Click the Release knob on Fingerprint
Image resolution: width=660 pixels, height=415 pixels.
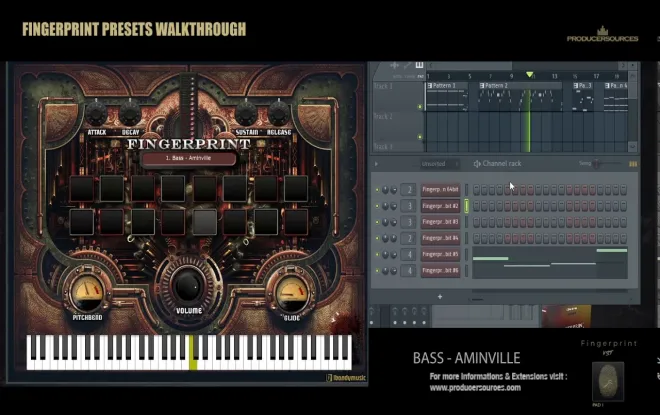[x=279, y=114]
